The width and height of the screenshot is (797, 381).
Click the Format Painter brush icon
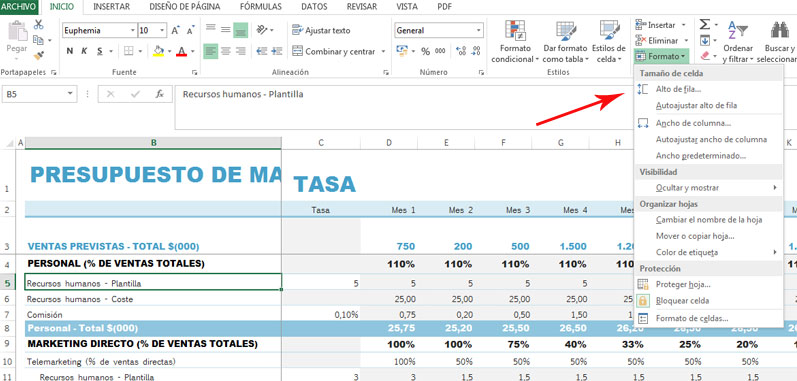click(39, 55)
